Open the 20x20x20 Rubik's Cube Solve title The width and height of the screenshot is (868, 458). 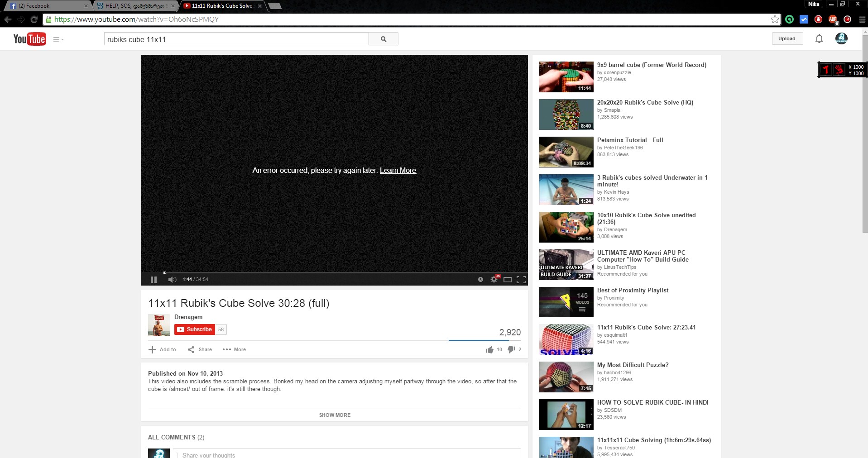point(645,103)
